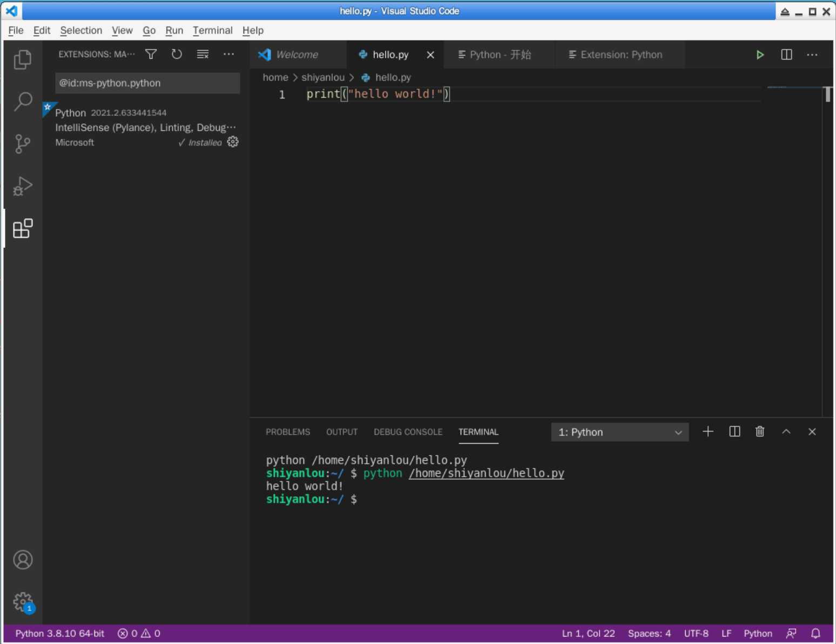Close the terminal panel
The image size is (836, 644).
pos(812,432)
